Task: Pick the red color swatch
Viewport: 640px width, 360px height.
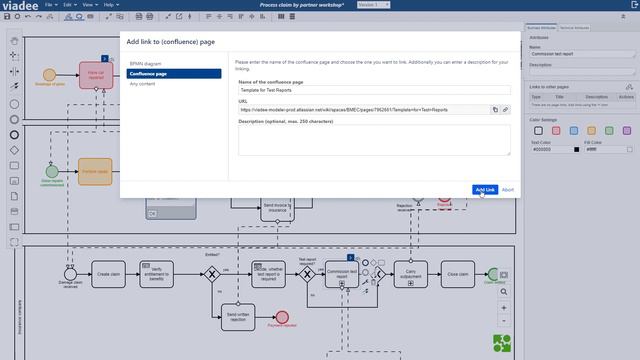Action: [556, 131]
